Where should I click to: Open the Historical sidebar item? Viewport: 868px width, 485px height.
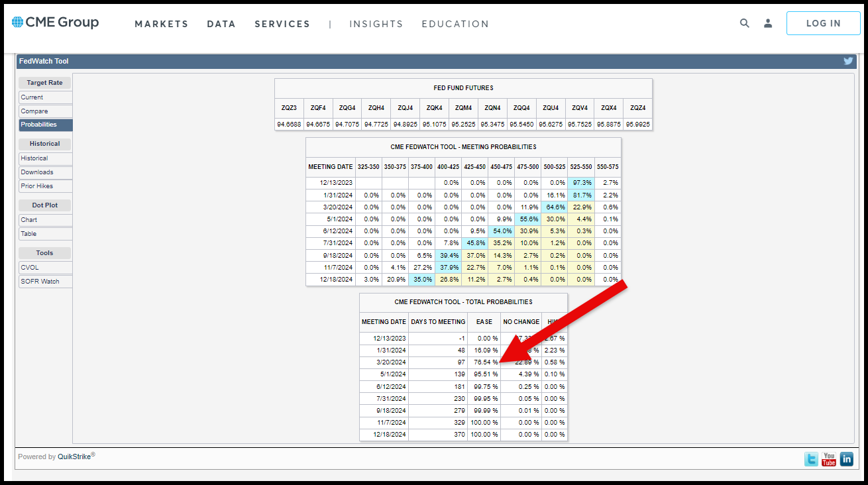point(46,158)
